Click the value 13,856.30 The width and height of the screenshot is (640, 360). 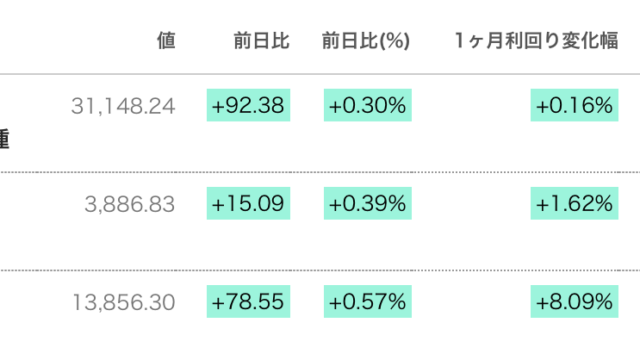click(x=124, y=302)
